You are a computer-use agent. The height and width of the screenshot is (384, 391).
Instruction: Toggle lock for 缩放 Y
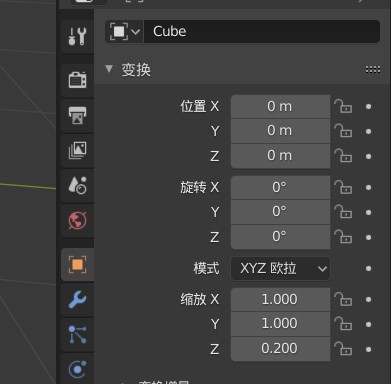tap(343, 324)
